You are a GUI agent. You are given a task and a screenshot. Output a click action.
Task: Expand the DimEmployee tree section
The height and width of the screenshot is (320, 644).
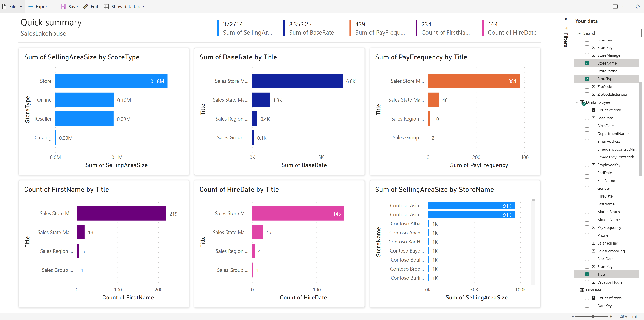577,102
